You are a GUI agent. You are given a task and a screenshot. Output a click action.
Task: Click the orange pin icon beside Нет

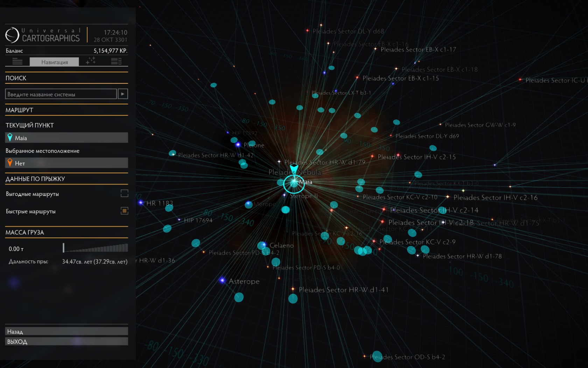(10, 163)
